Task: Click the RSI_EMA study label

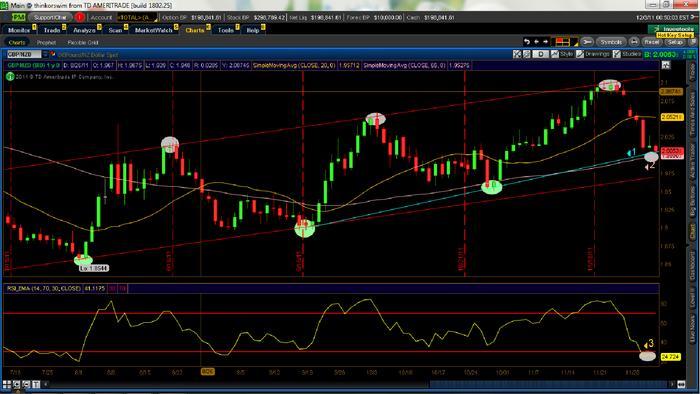Action: click(x=44, y=289)
